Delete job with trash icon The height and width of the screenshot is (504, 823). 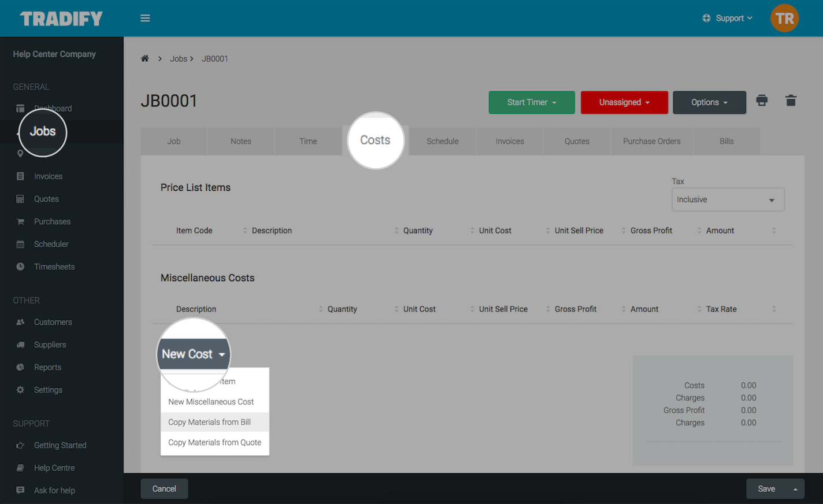(x=791, y=101)
